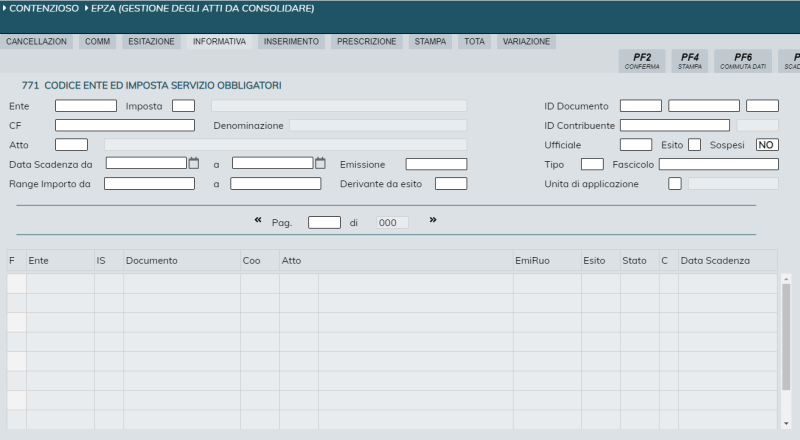Click first ID Documento field
800x440 pixels.
coord(641,106)
